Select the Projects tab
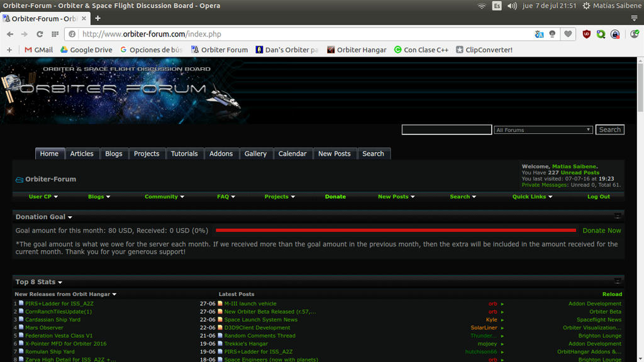Viewport: 644px width, 362px height. pos(147,153)
